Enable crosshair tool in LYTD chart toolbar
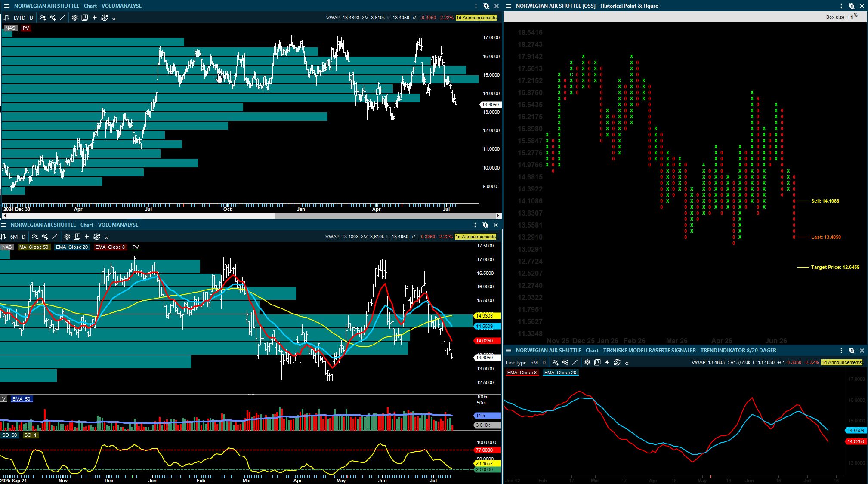 pyautogui.click(x=95, y=18)
